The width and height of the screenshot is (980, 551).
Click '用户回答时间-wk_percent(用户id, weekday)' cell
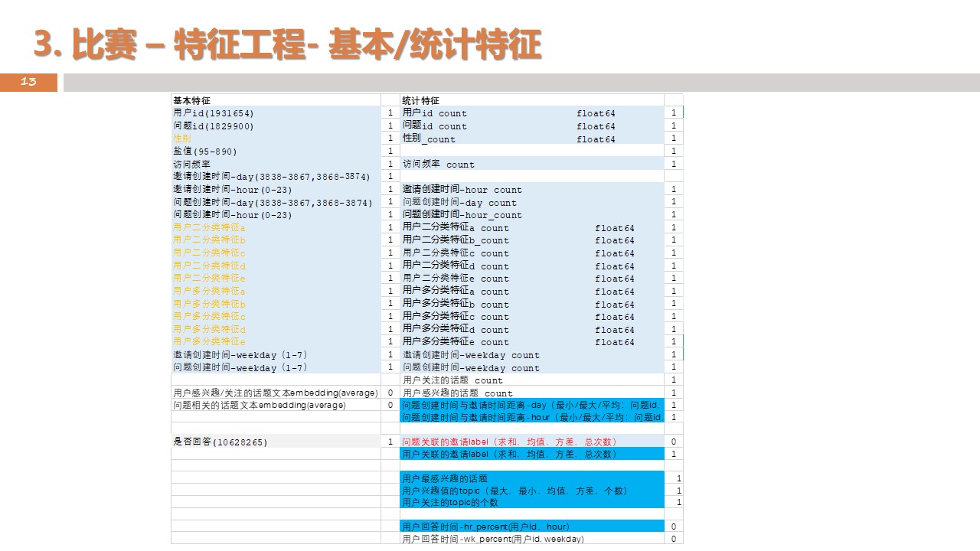pyautogui.click(x=532, y=539)
